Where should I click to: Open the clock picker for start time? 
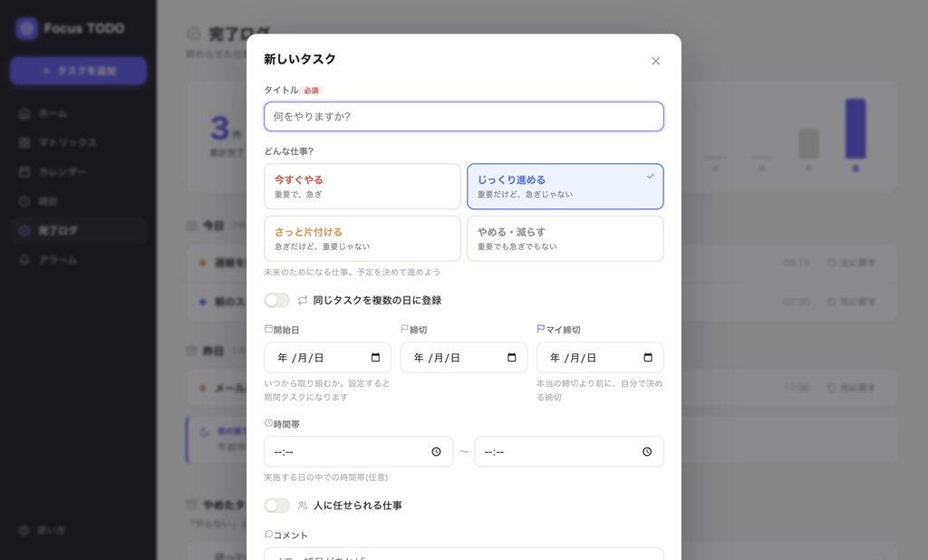(436, 451)
